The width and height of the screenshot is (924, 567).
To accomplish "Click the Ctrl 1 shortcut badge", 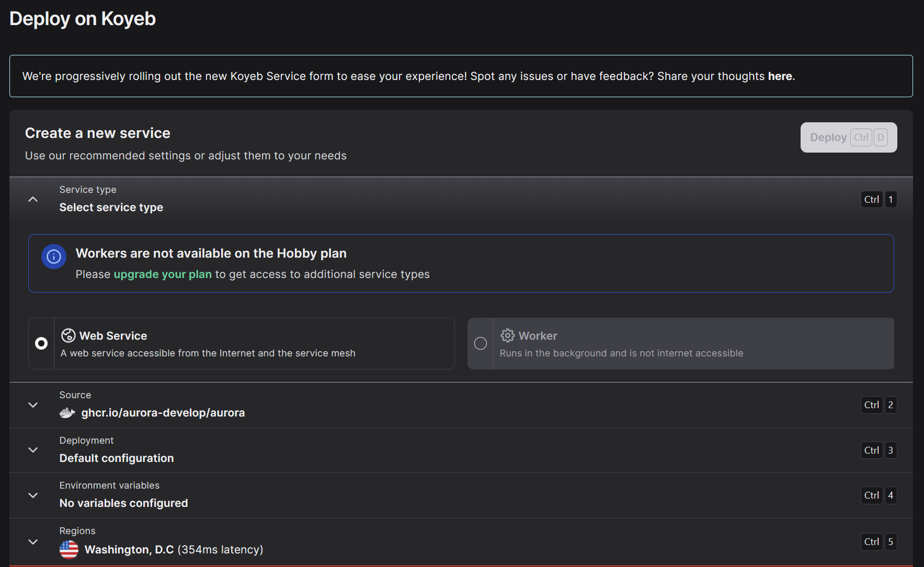I will [879, 200].
